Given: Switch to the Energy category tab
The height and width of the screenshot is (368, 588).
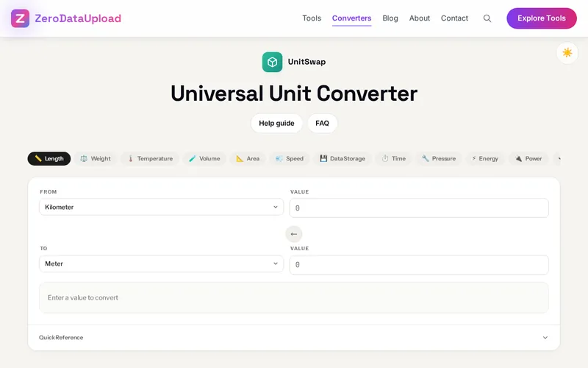Looking at the screenshot, I should (485, 158).
